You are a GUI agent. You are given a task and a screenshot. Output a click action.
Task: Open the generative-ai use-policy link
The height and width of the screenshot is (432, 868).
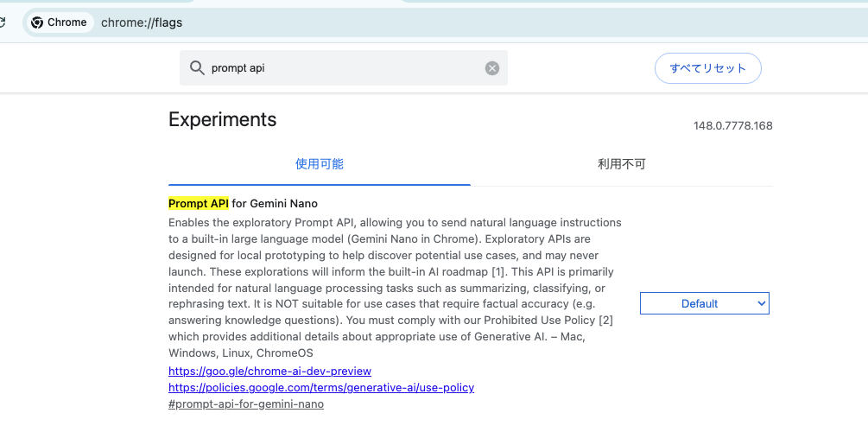tap(321, 388)
